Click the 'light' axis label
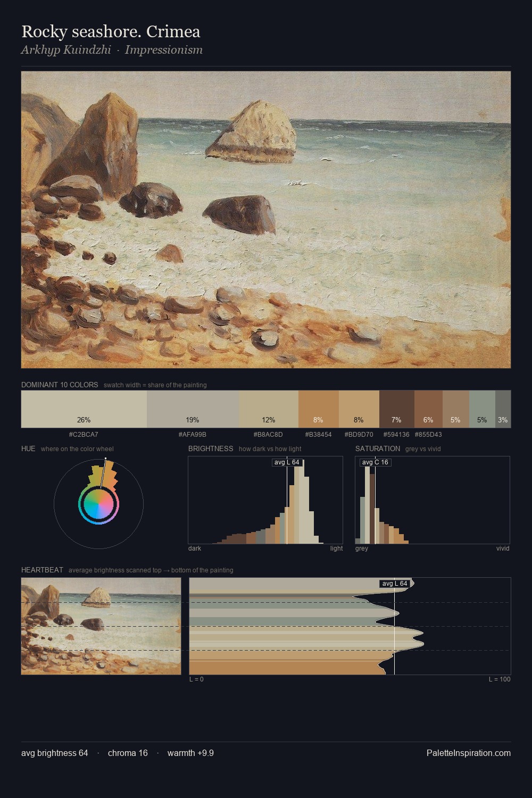 tap(336, 548)
